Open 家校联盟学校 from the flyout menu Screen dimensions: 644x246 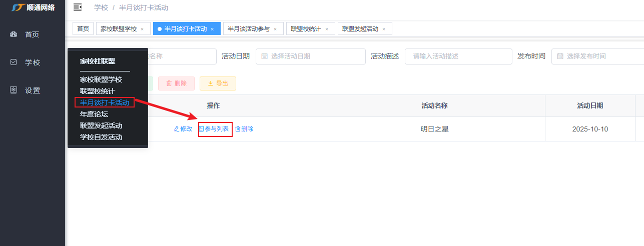(101, 79)
